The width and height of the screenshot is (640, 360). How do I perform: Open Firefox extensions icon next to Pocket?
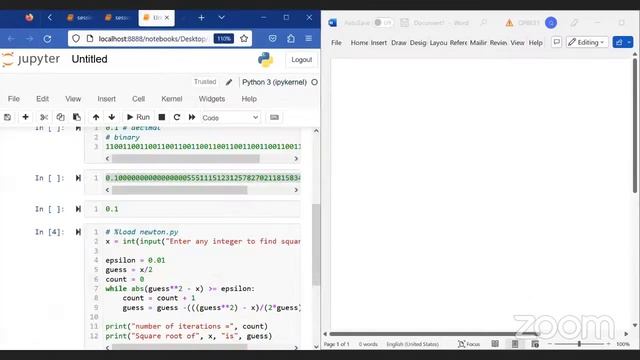[291, 39]
